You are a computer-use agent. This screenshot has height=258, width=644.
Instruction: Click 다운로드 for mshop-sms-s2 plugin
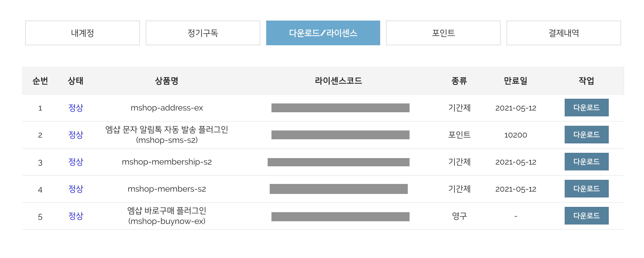point(587,135)
